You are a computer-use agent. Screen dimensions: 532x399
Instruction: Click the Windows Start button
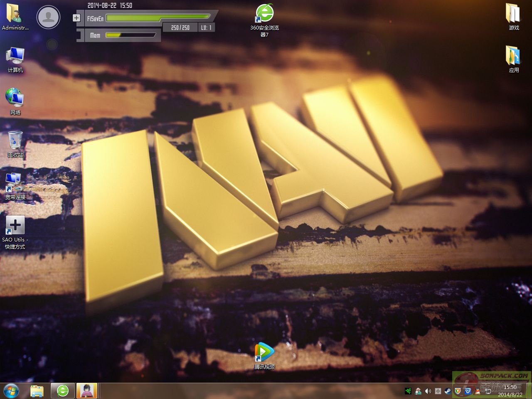[x=12, y=391]
